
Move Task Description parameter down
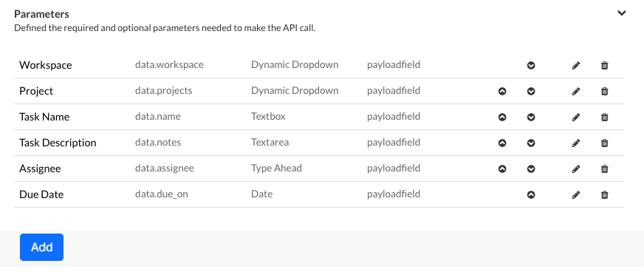click(x=531, y=143)
